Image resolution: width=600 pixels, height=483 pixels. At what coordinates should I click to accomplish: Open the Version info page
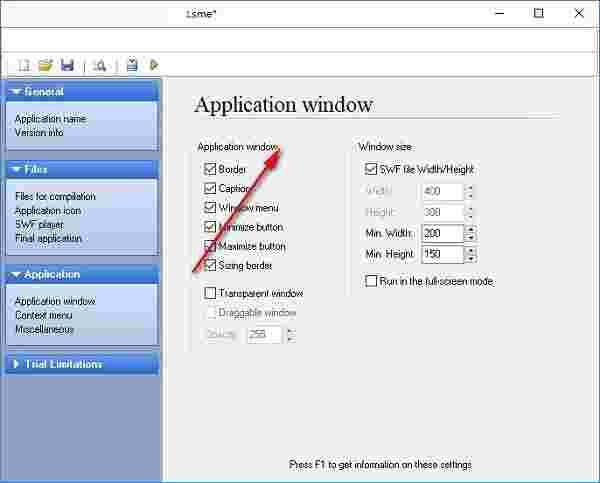coord(39,133)
